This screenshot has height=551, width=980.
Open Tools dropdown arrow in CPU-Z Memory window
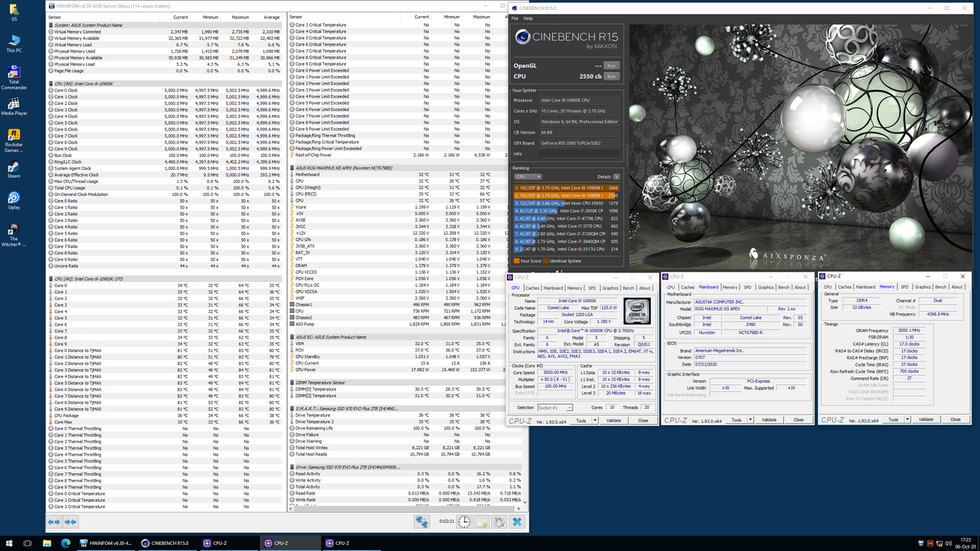pyautogui.click(x=906, y=419)
